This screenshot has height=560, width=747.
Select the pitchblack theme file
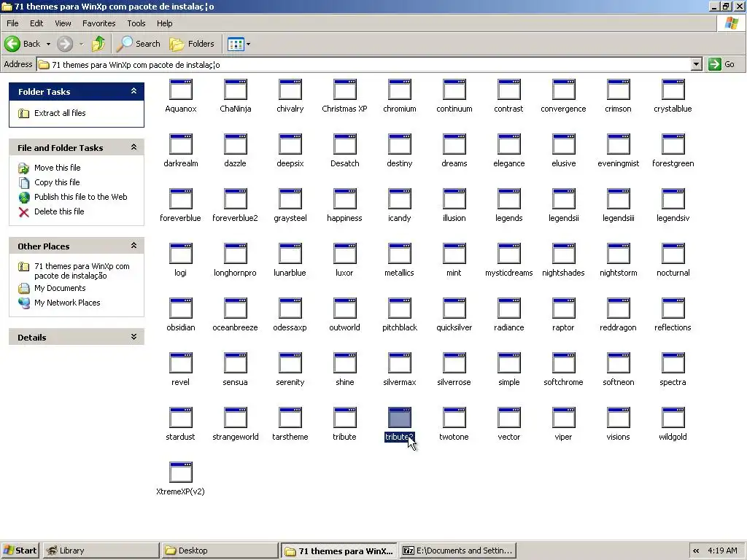[399, 315]
